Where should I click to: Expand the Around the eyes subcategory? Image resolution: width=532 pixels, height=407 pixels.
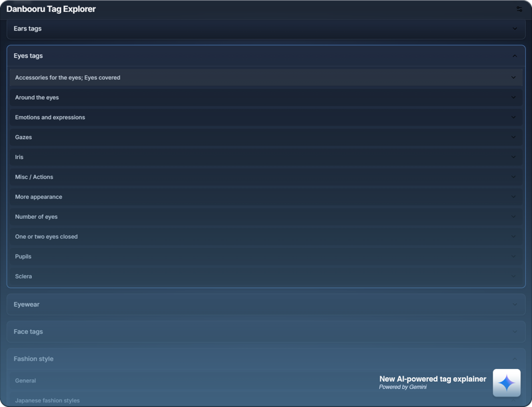[266, 98]
